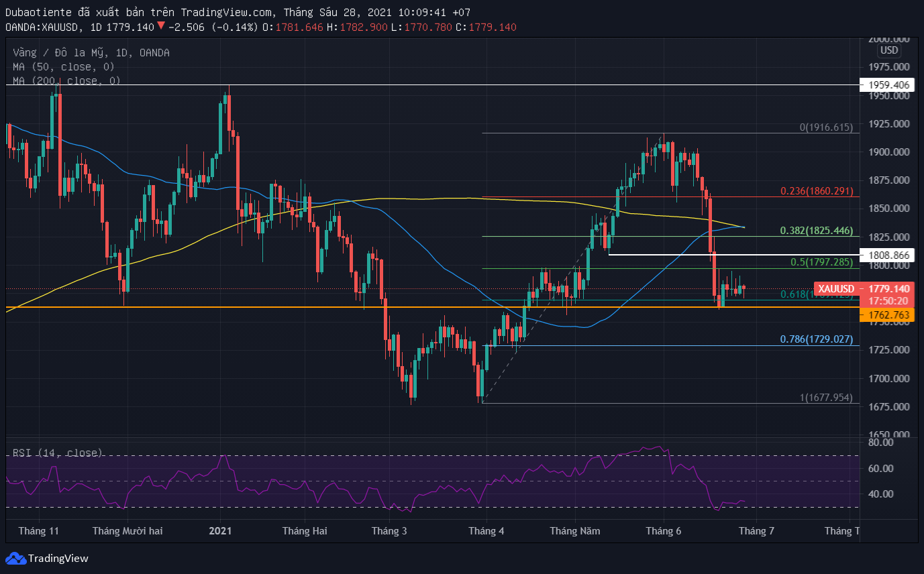924x574 pixels.
Task: Click the 1875.000 price axis tick
Action: pyautogui.click(x=888, y=180)
